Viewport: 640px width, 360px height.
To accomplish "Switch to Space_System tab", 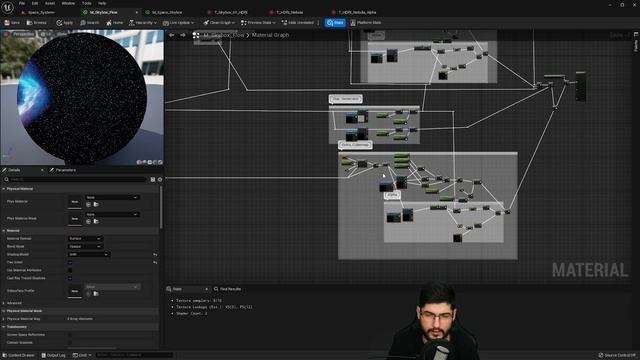I will [39, 13].
